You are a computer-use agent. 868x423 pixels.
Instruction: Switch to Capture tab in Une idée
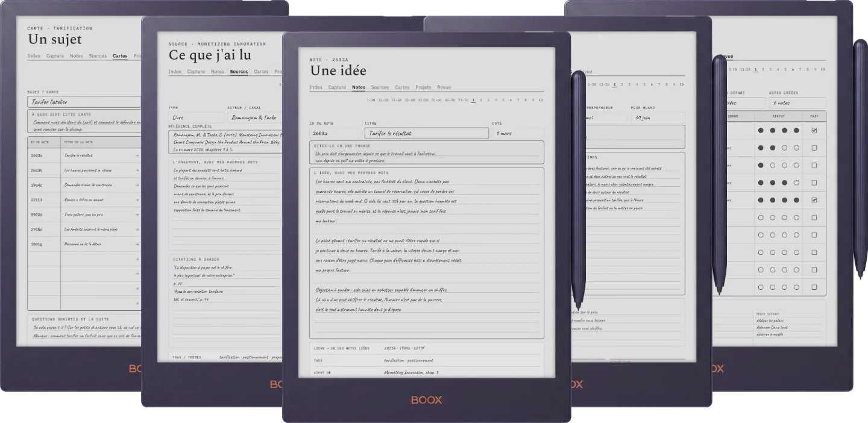point(337,87)
